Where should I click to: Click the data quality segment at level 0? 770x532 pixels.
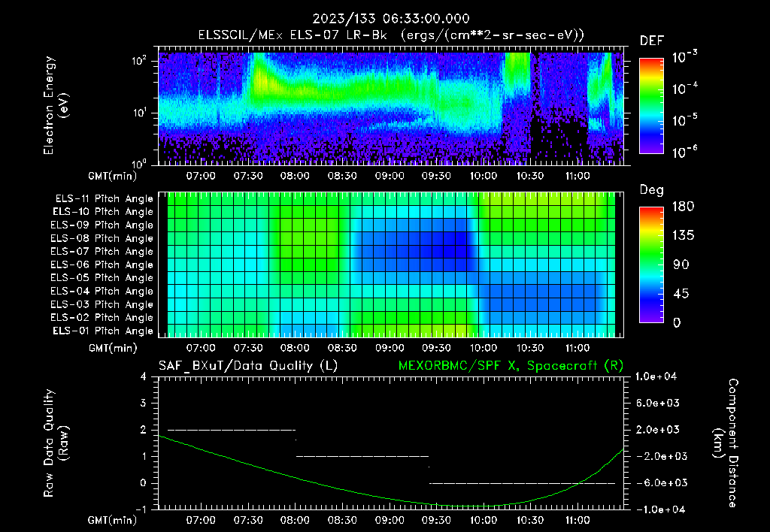(523, 483)
